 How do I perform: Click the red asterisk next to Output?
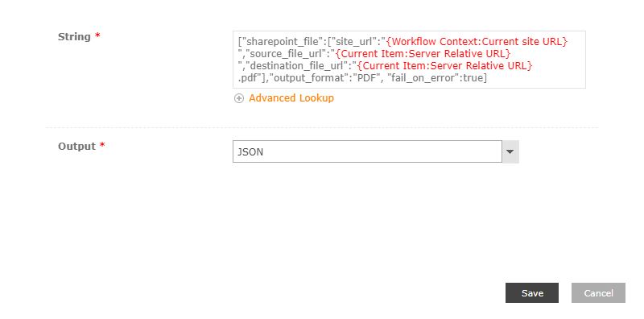[102, 146]
